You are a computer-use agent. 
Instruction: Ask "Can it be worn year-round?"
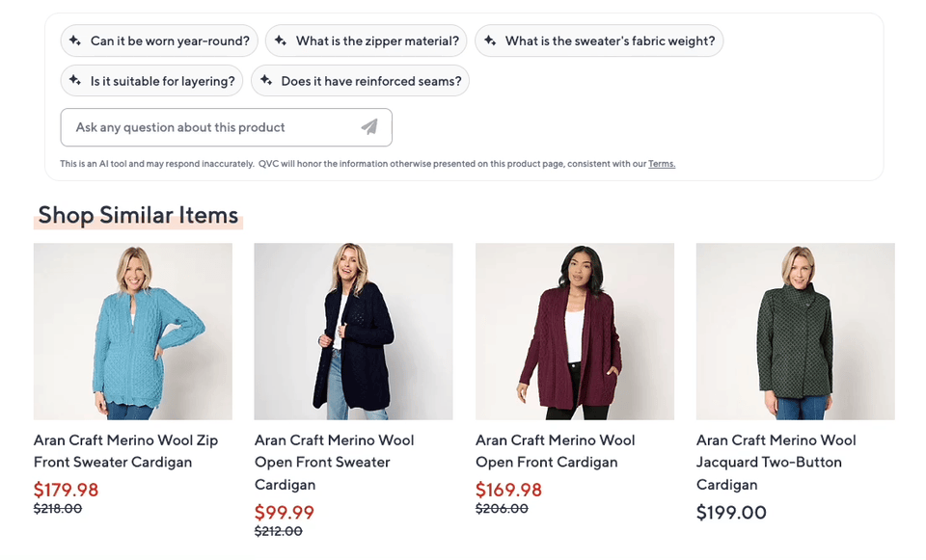click(x=159, y=40)
